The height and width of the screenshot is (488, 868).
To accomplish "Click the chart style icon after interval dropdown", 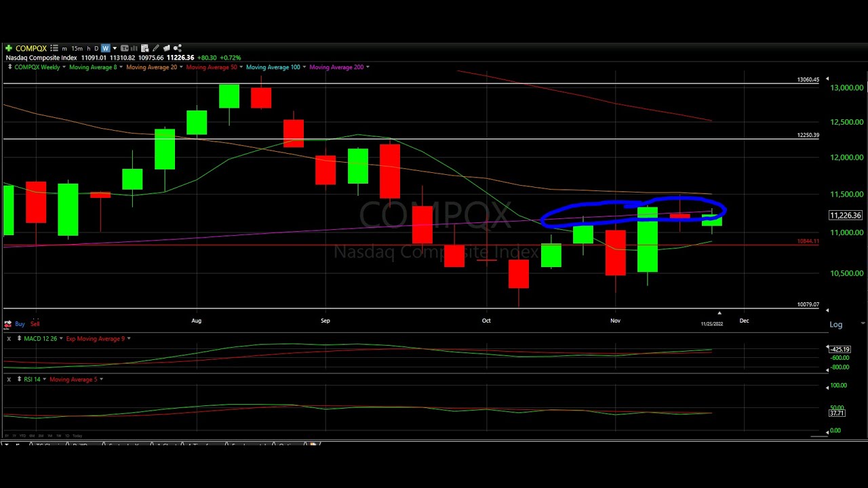I will coord(124,48).
